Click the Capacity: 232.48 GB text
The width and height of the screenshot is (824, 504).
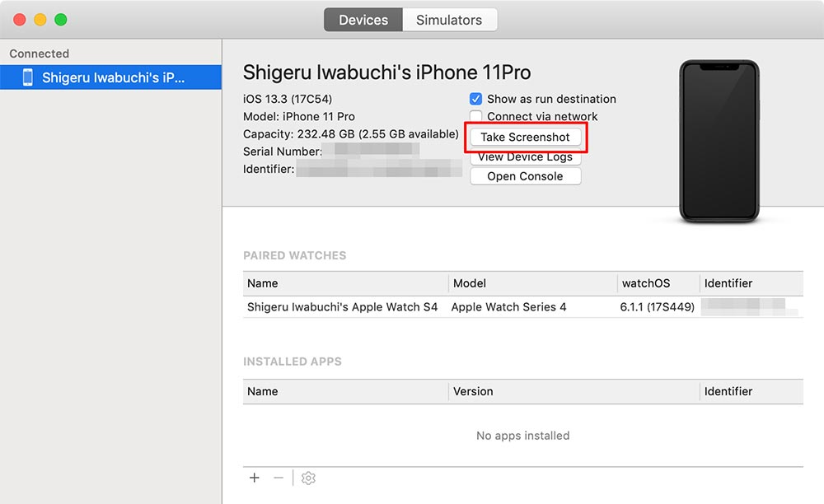[x=350, y=134]
